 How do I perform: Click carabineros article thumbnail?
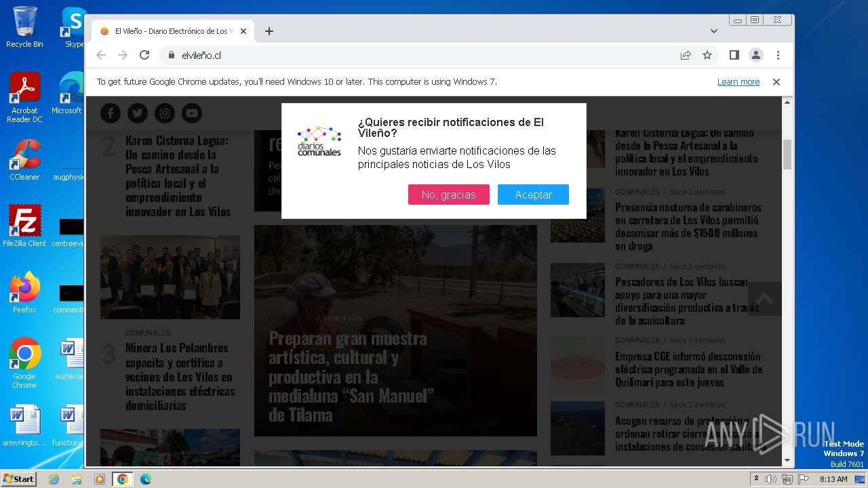click(x=578, y=216)
